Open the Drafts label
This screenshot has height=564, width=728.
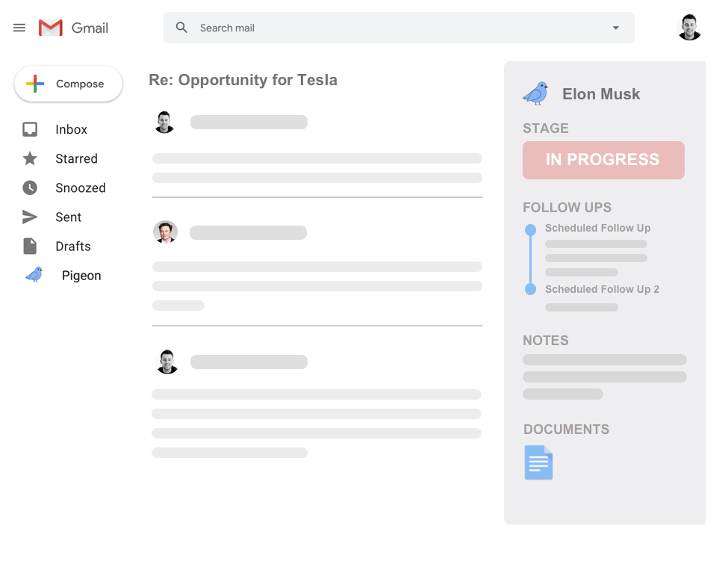[73, 247]
